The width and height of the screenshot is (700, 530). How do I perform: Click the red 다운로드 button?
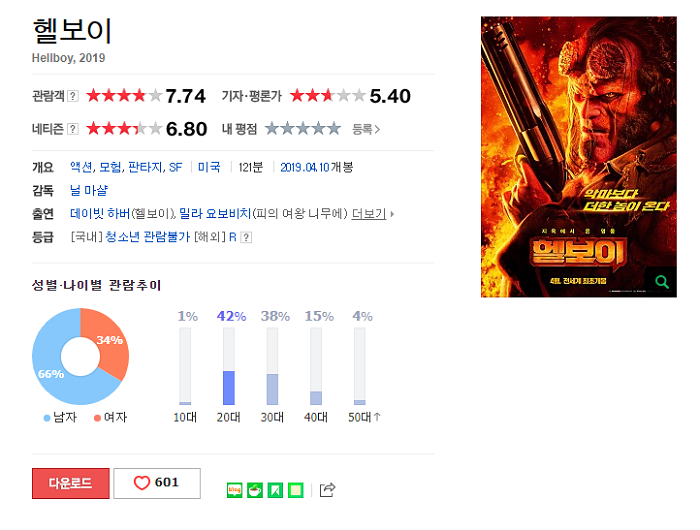click(x=71, y=483)
